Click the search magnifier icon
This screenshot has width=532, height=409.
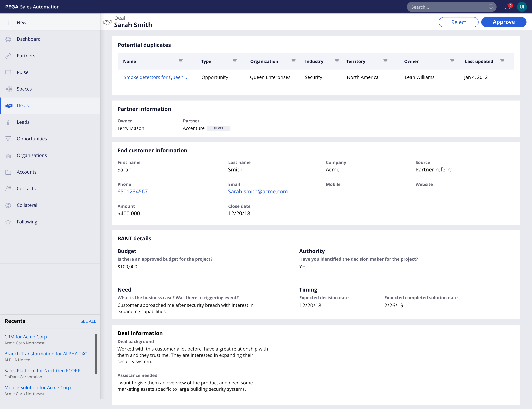click(491, 7)
